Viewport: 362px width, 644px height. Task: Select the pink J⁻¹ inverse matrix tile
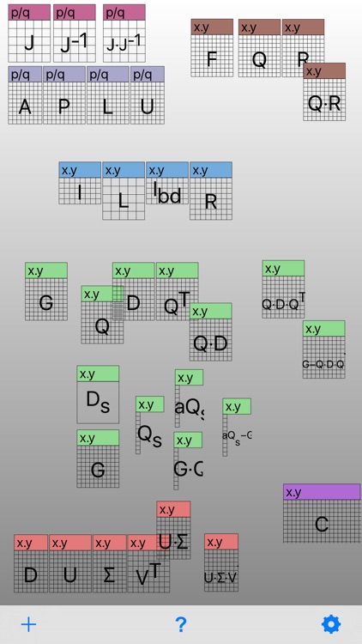(x=75, y=33)
